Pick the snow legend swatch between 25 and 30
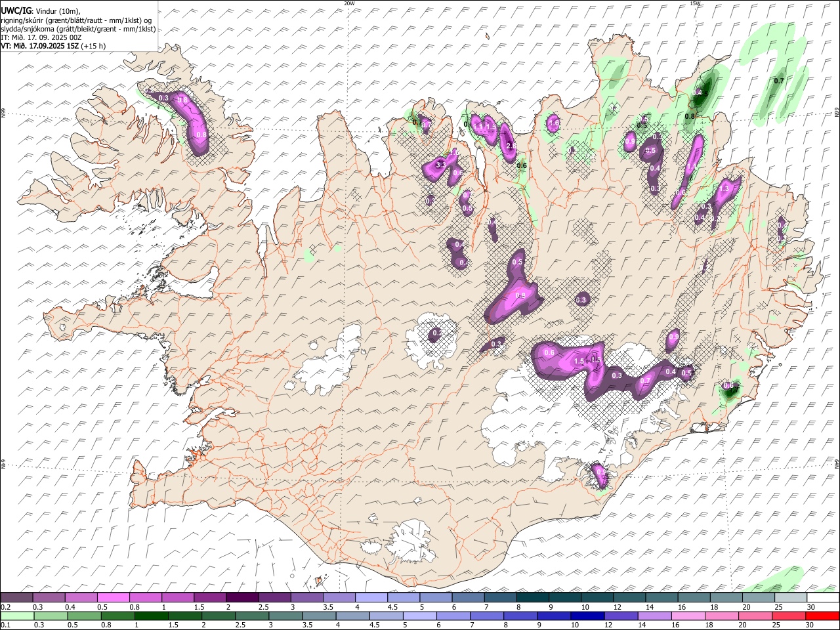Image resolution: width=840 pixels, height=630 pixels. [790, 597]
